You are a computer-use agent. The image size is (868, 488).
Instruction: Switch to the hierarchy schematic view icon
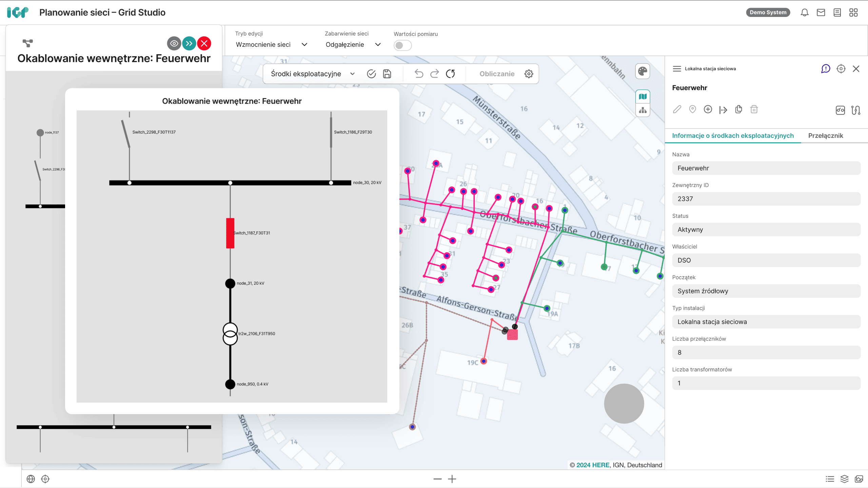pos(643,110)
